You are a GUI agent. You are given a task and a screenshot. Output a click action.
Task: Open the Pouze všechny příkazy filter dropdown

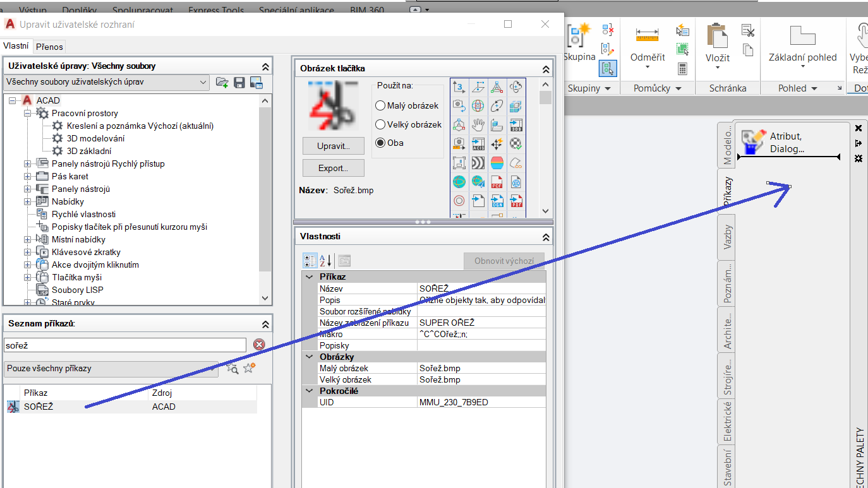(111, 369)
